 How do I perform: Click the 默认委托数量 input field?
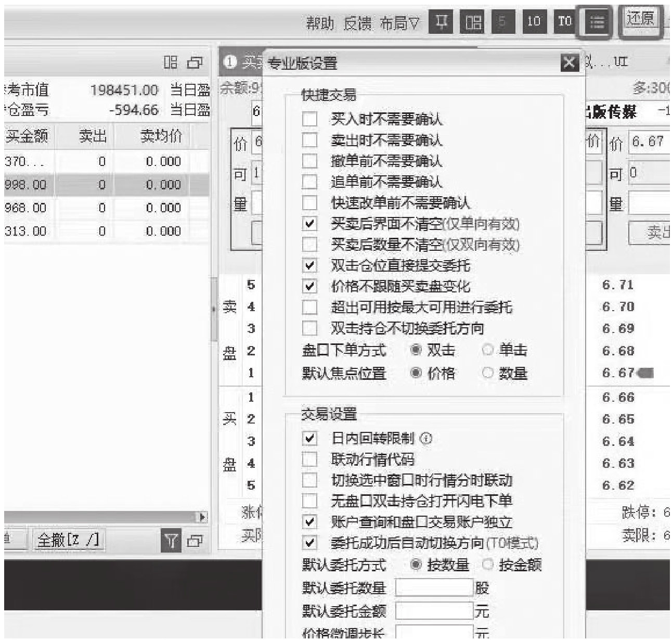(x=434, y=588)
